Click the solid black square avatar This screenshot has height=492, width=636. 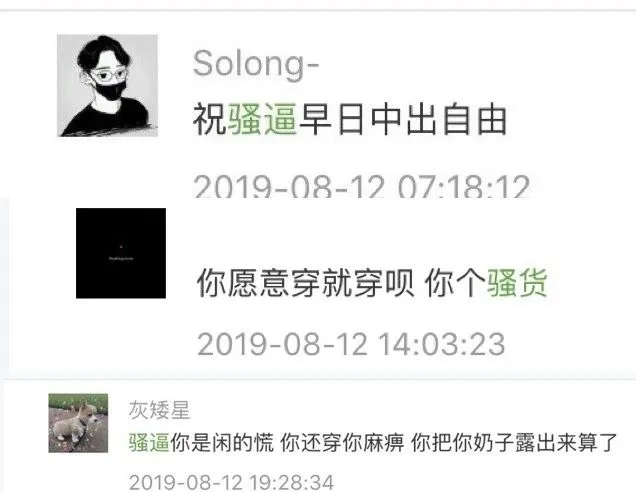pyautogui.click(x=121, y=253)
